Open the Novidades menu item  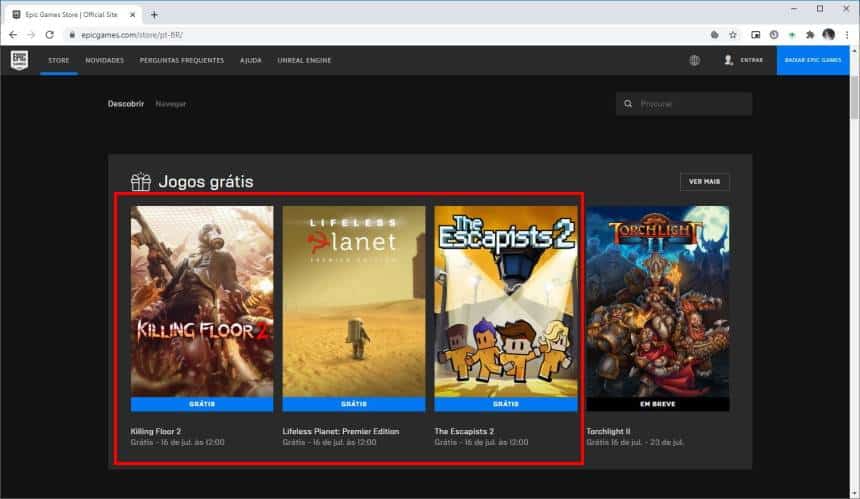pyautogui.click(x=104, y=60)
